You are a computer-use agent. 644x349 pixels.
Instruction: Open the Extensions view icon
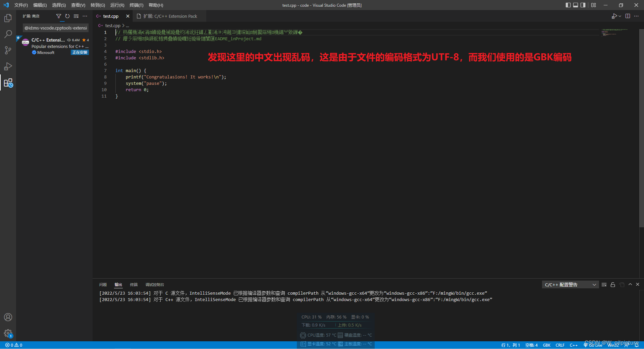coord(8,83)
